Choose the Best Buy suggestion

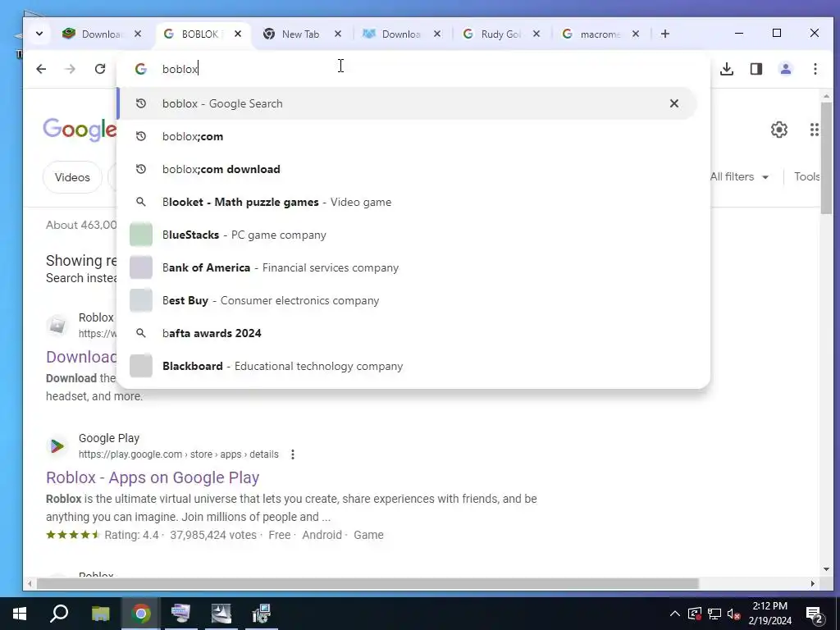[407, 300]
